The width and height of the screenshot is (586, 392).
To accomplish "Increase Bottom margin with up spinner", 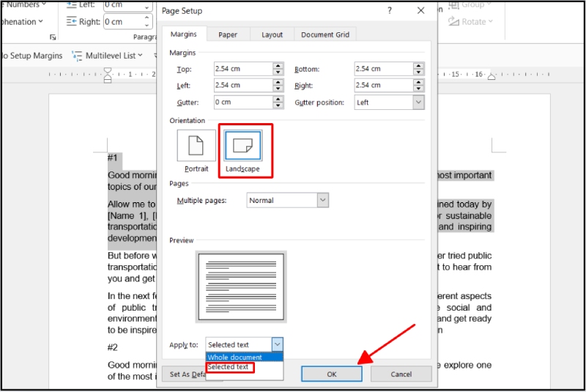I will click(x=418, y=66).
